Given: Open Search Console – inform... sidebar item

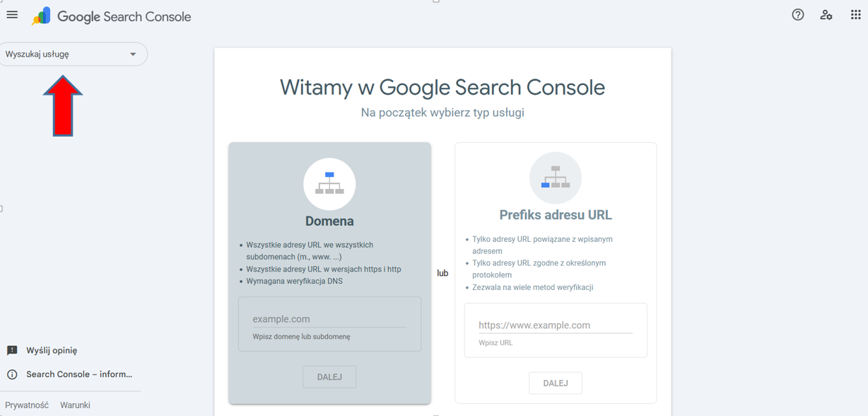Looking at the screenshot, I should click(79, 374).
